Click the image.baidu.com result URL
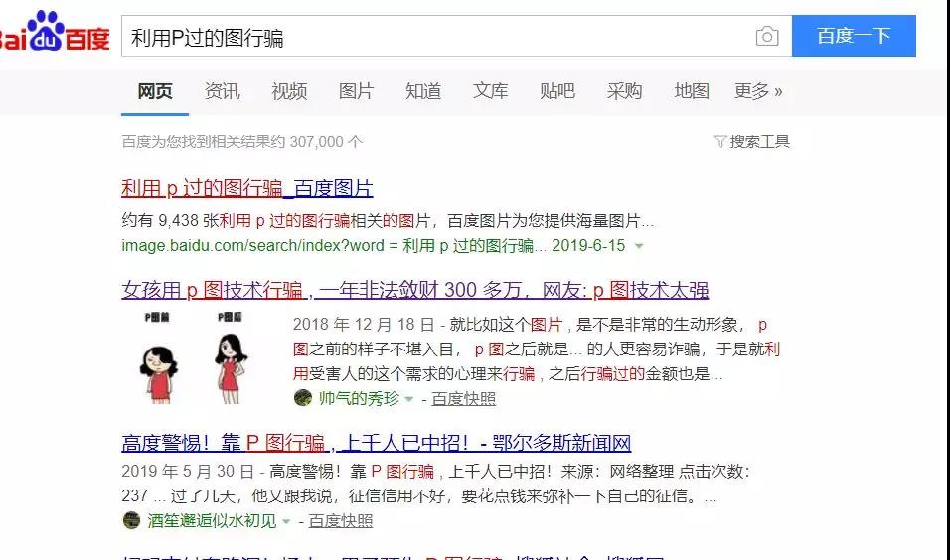Screen dimensions: 950x560 tap(374, 246)
